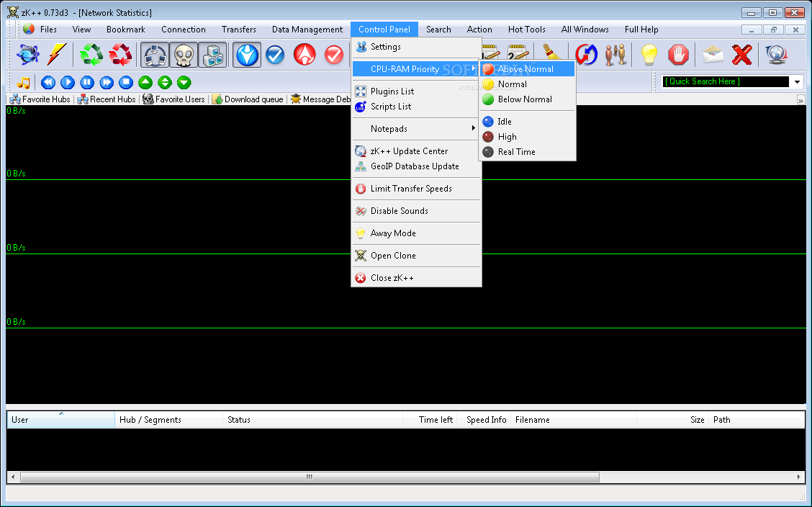
Task: Open Favorite Hubs from the links bar
Action: [x=40, y=99]
